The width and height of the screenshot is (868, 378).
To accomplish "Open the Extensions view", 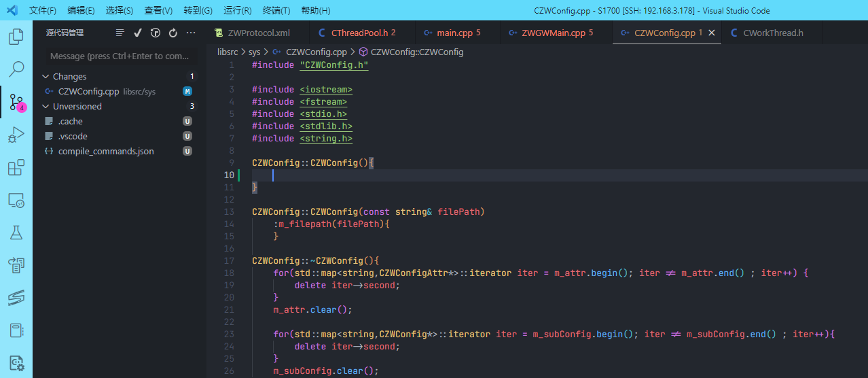I will coord(16,168).
